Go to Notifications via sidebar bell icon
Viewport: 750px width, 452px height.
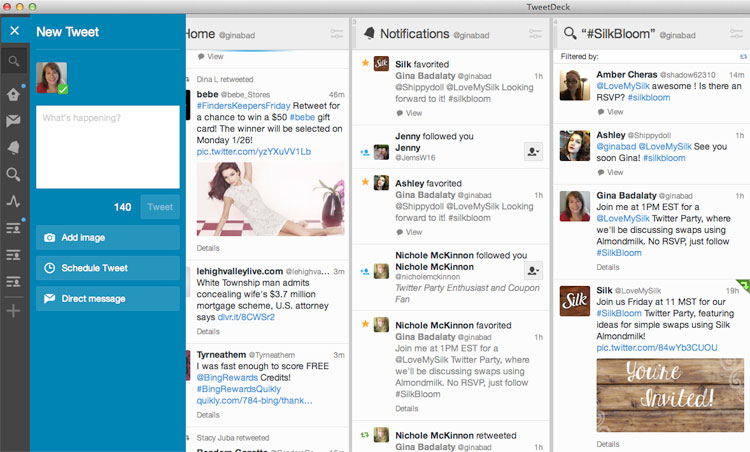(13, 147)
